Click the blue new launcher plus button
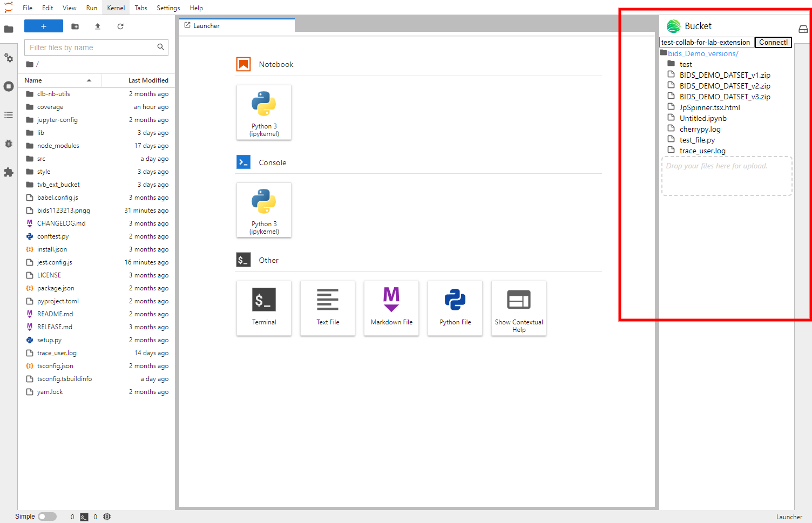Image resolution: width=812 pixels, height=523 pixels. (x=44, y=26)
